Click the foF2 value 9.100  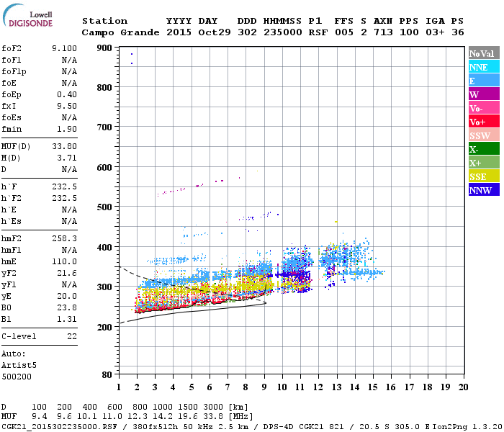click(x=64, y=48)
